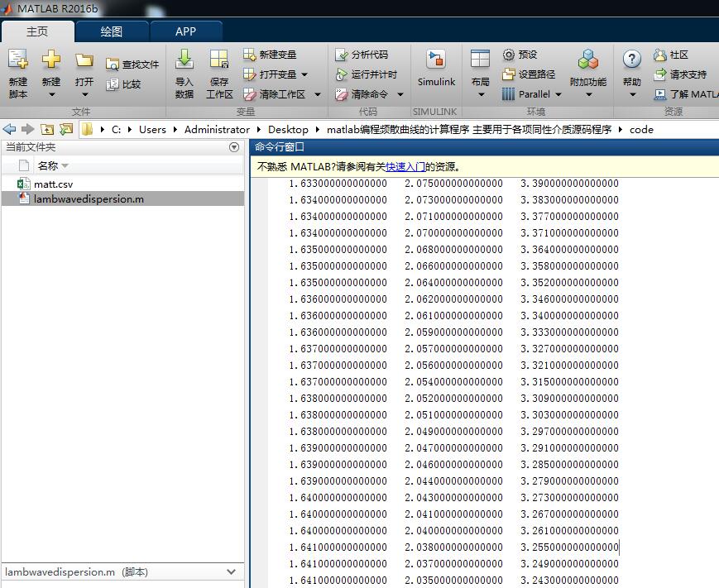Click the Users path segment
The width and height of the screenshot is (719, 588).
click(153, 130)
